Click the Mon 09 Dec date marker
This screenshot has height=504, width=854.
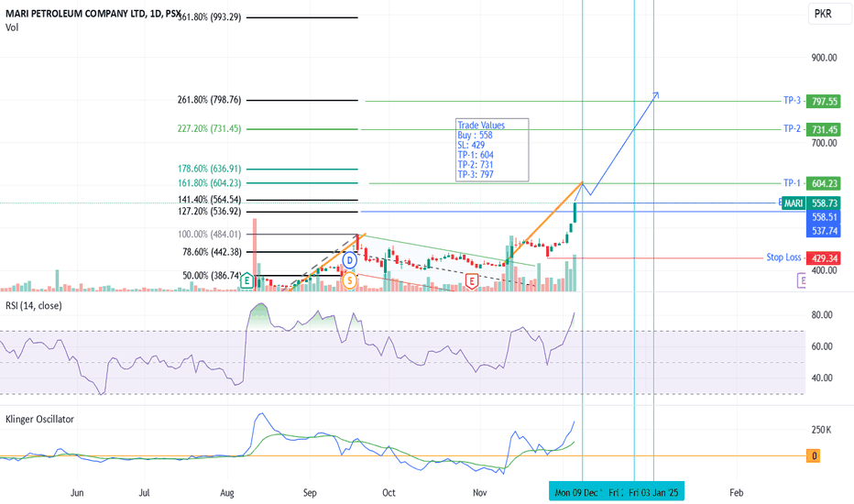click(x=577, y=493)
